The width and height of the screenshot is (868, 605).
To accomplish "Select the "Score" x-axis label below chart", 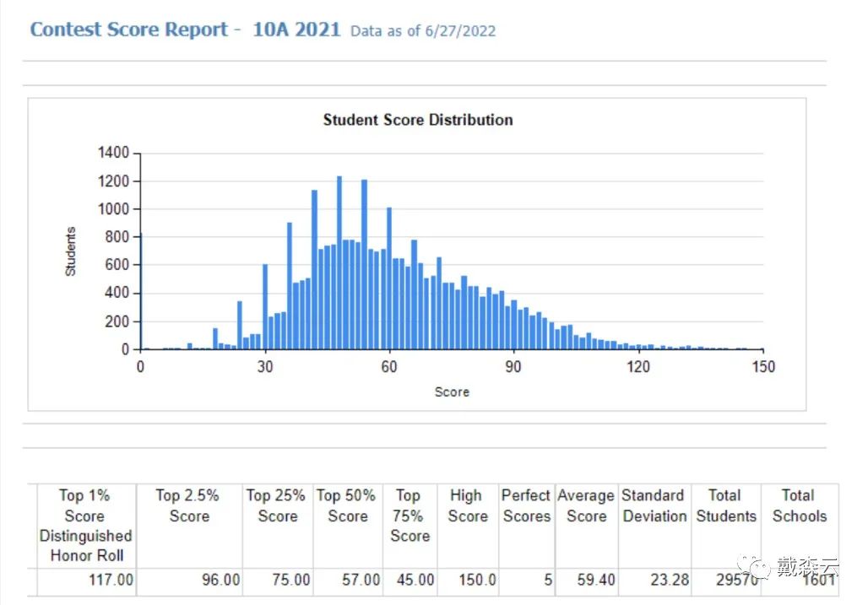I will click(x=452, y=392).
